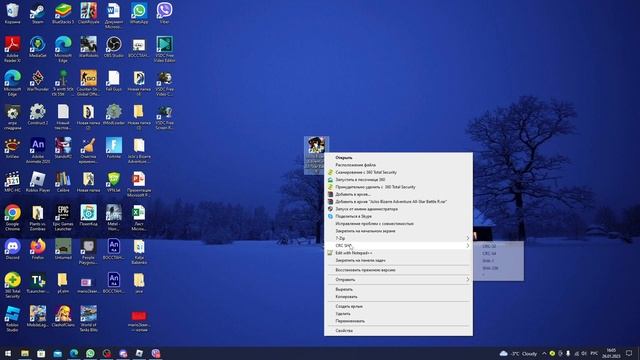640x360 pixels.
Task: Open the World of Tanks Blitz shortcut
Action: coord(88,318)
